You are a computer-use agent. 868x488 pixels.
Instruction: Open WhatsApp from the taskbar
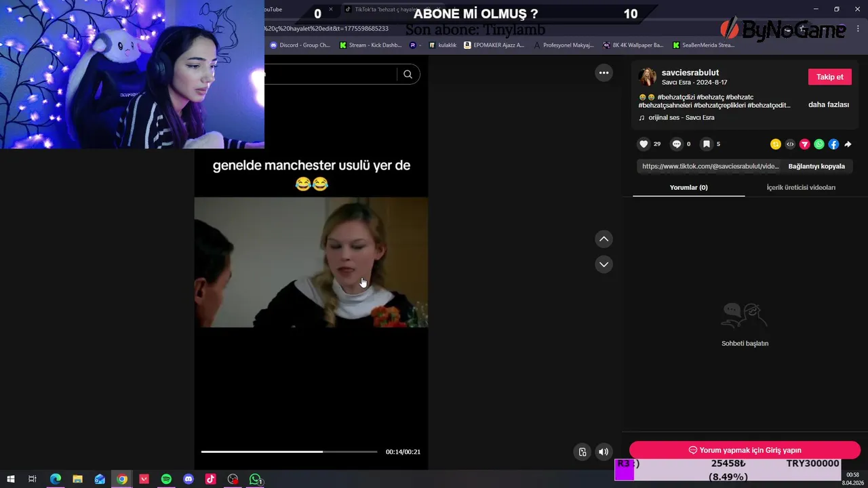pyautogui.click(x=255, y=479)
